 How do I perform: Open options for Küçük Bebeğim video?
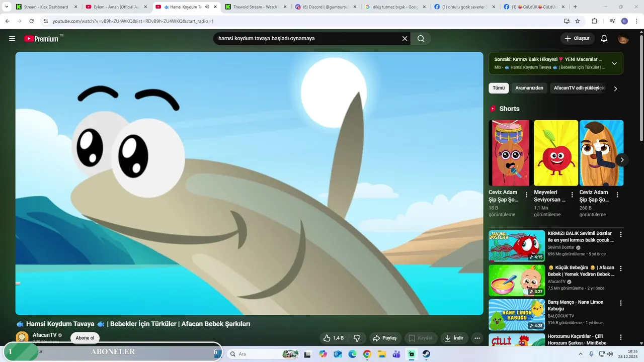click(621, 268)
